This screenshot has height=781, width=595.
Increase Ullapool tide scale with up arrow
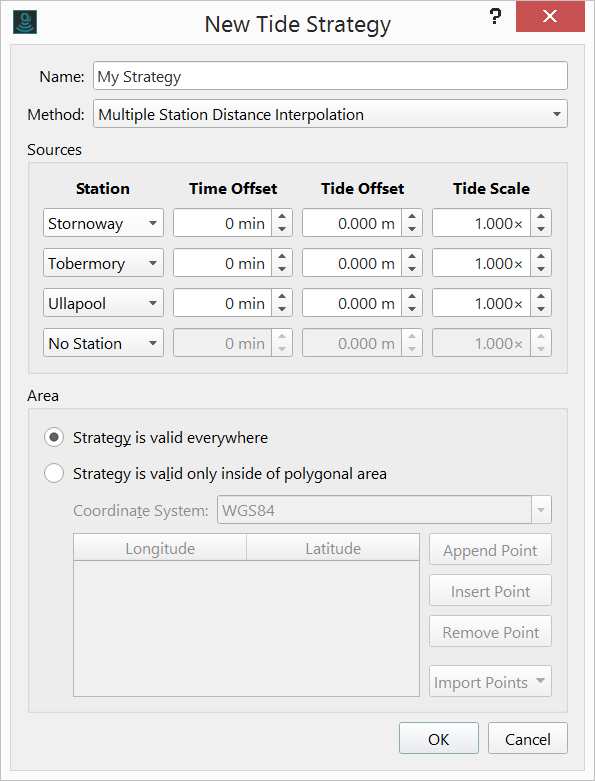point(541,296)
